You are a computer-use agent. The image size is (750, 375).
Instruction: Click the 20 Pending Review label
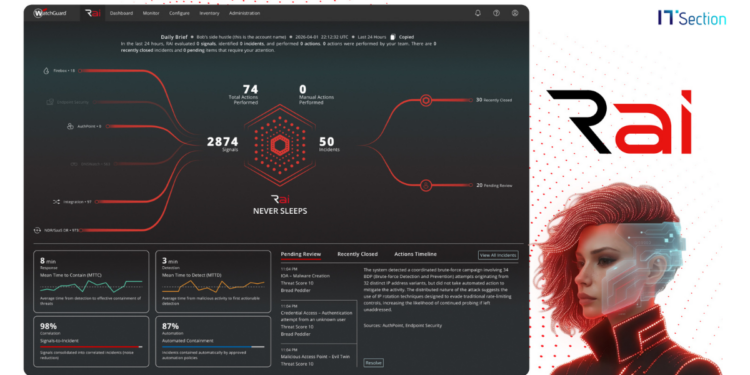pyautogui.click(x=494, y=185)
